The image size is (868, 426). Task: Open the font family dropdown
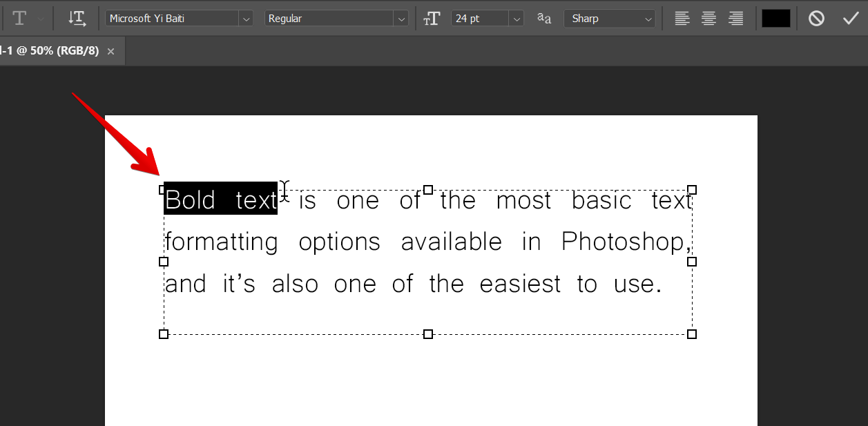click(x=246, y=18)
